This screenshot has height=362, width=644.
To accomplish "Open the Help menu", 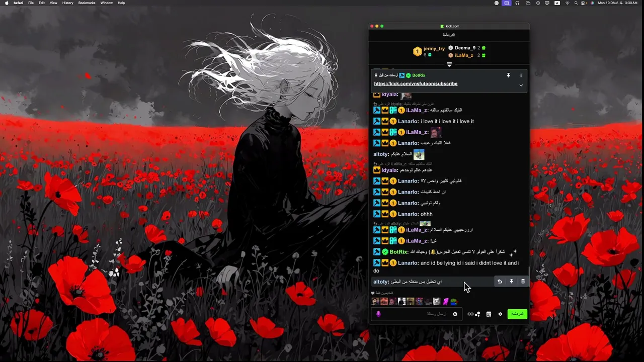I will point(121,3).
